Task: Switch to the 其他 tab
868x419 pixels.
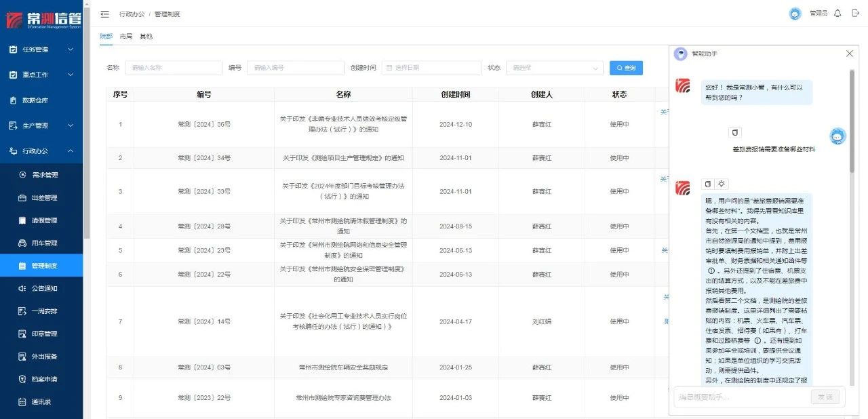Action: (x=146, y=36)
